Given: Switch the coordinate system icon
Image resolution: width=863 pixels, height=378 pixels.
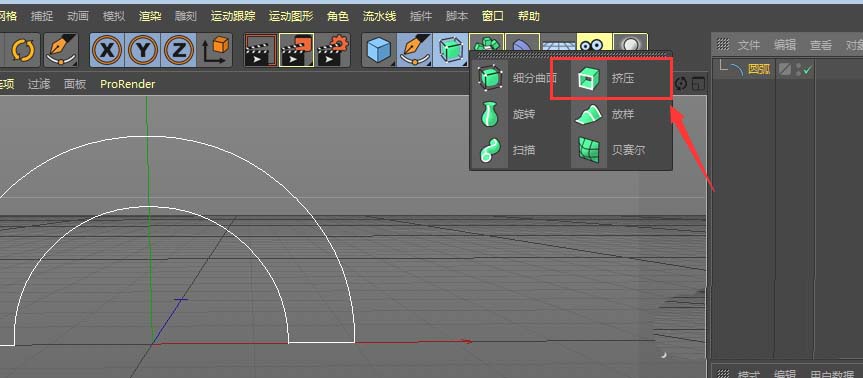Looking at the screenshot, I should 215,51.
